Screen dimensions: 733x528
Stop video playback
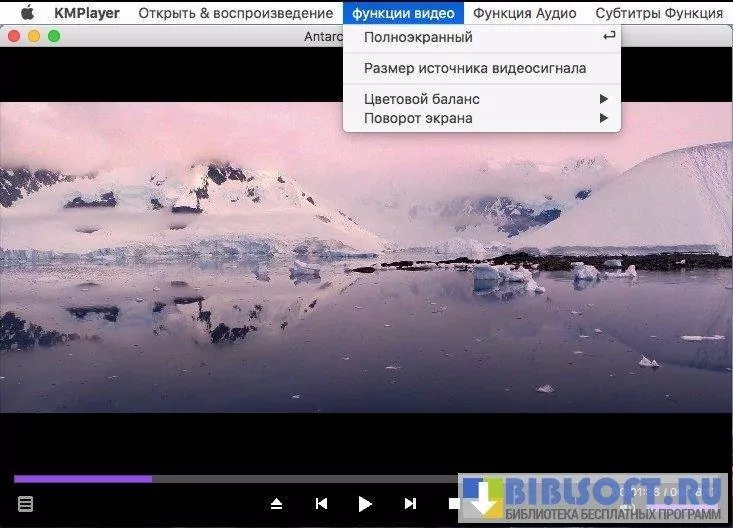click(454, 504)
